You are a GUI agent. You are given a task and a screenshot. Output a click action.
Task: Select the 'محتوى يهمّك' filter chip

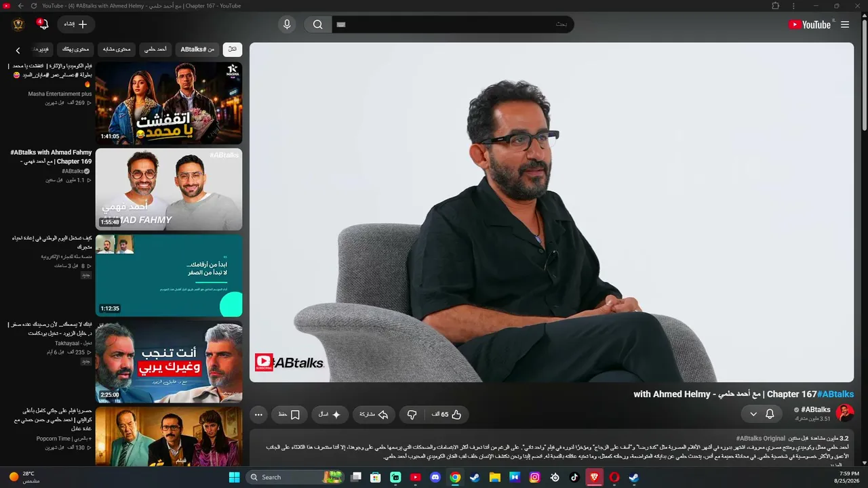point(75,49)
